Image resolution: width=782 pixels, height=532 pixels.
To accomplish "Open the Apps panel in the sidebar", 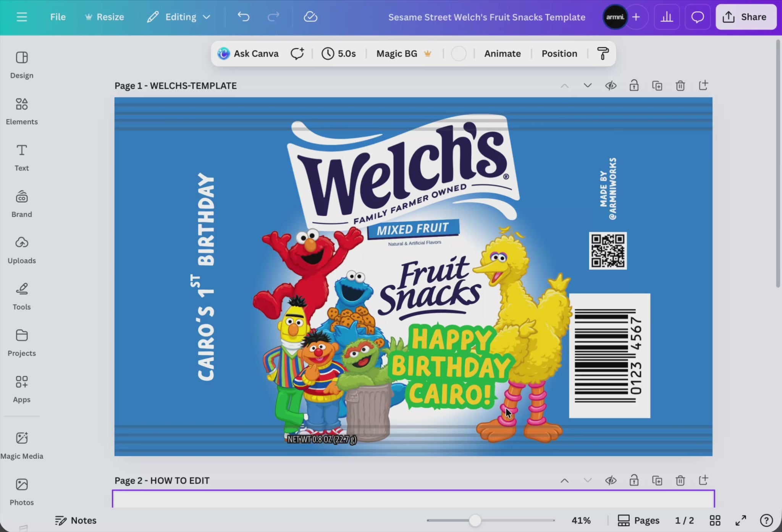I will click(x=21, y=388).
